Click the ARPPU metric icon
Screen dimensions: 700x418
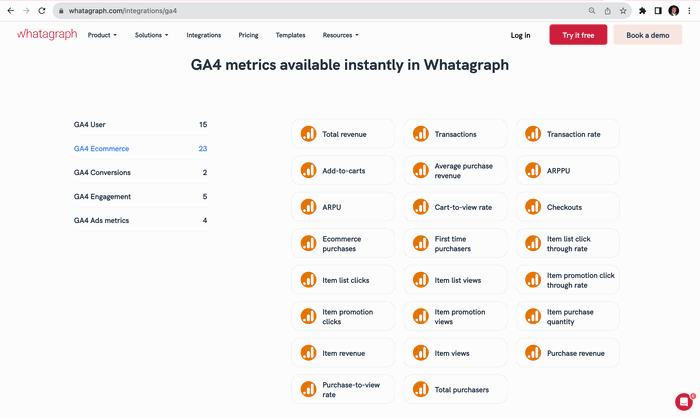[x=533, y=170]
